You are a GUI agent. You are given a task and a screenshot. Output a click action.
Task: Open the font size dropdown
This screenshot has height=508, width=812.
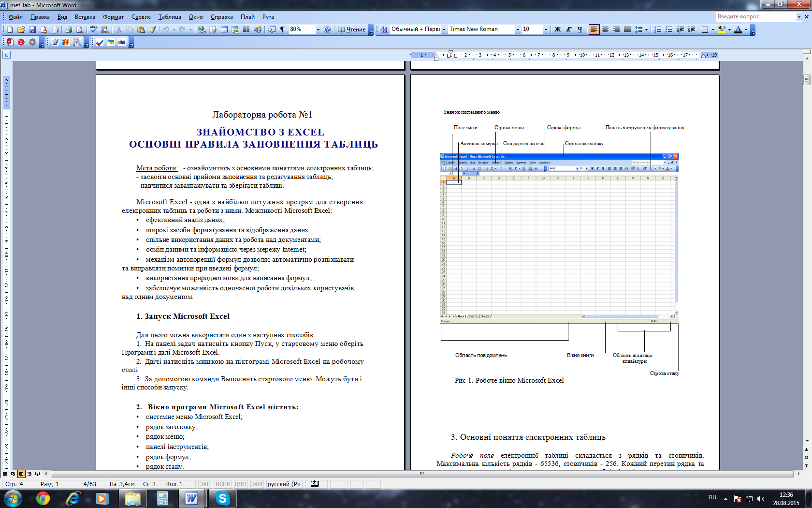click(x=546, y=30)
